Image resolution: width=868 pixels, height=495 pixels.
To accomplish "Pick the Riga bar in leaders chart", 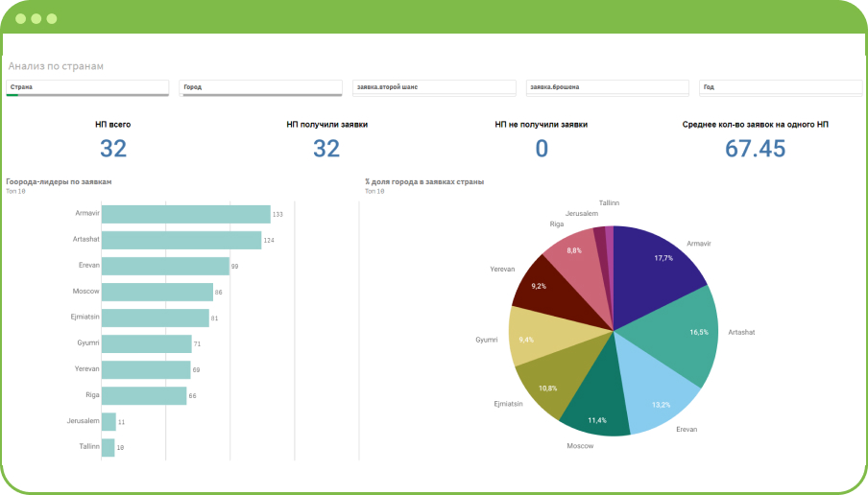I will [144, 395].
